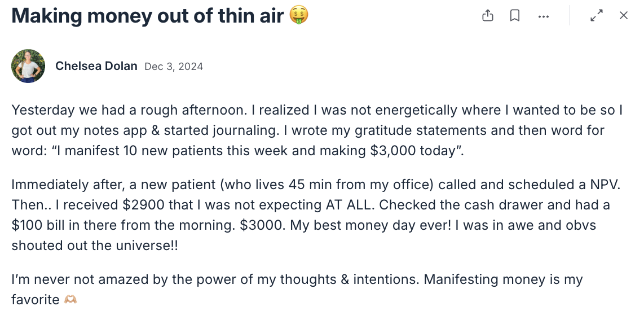Bookmark this post
The image size is (644, 315).
(x=515, y=16)
